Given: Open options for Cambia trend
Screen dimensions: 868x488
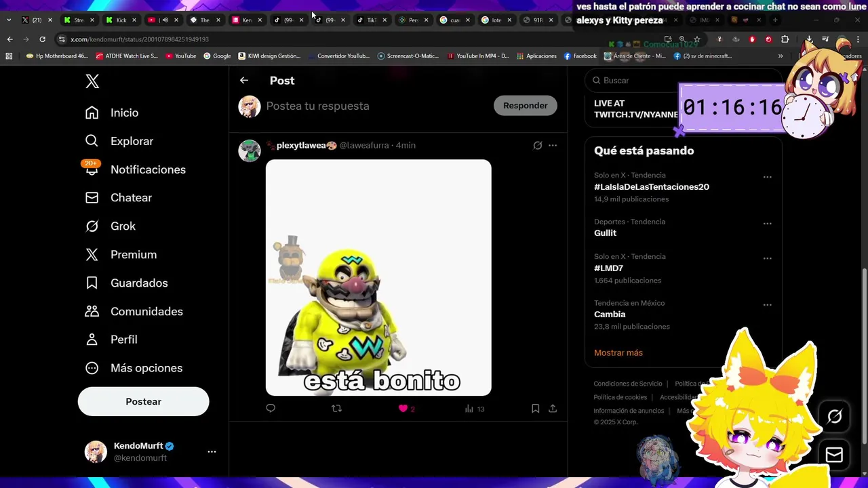Looking at the screenshot, I should point(767,305).
